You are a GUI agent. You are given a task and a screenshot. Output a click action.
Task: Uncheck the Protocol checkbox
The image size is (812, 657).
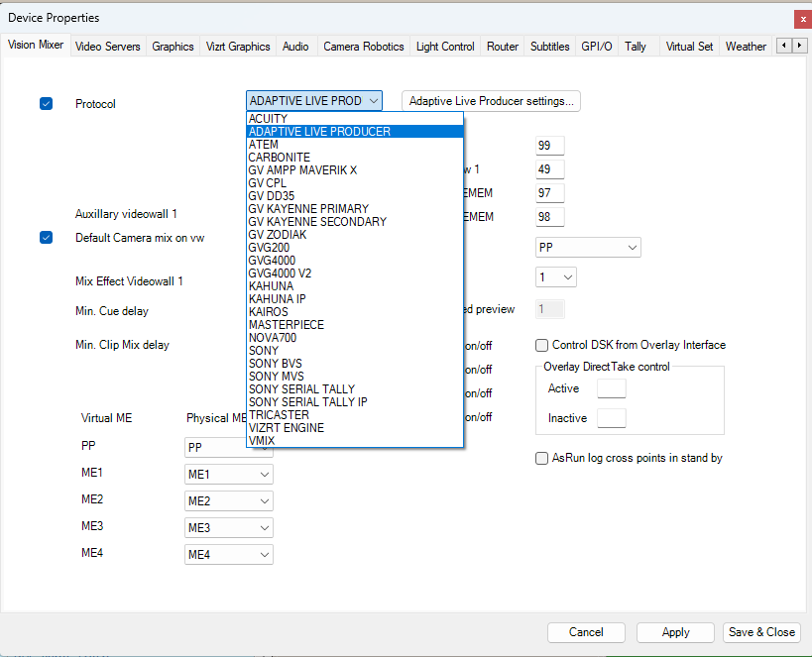[x=46, y=103]
